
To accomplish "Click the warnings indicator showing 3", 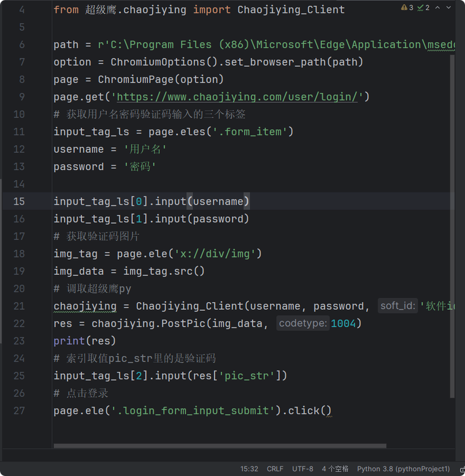I will tap(407, 8).
